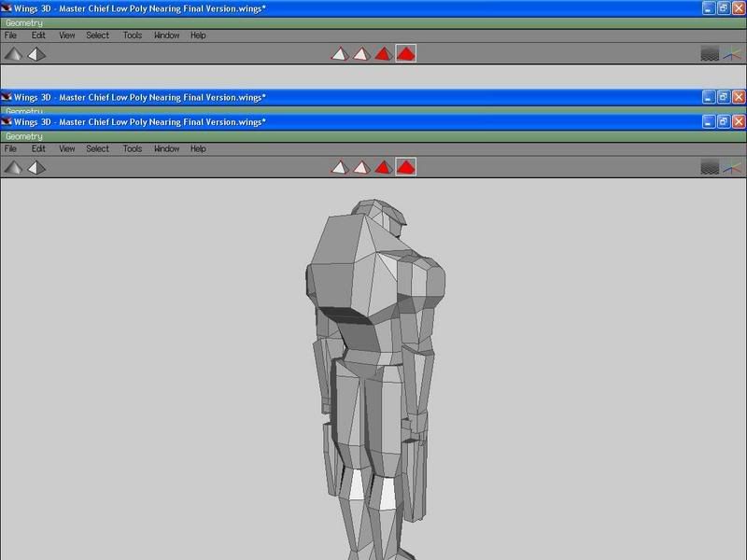The width and height of the screenshot is (747, 560).
Task: Select face selection mode in top window
Action: pyautogui.click(x=384, y=54)
